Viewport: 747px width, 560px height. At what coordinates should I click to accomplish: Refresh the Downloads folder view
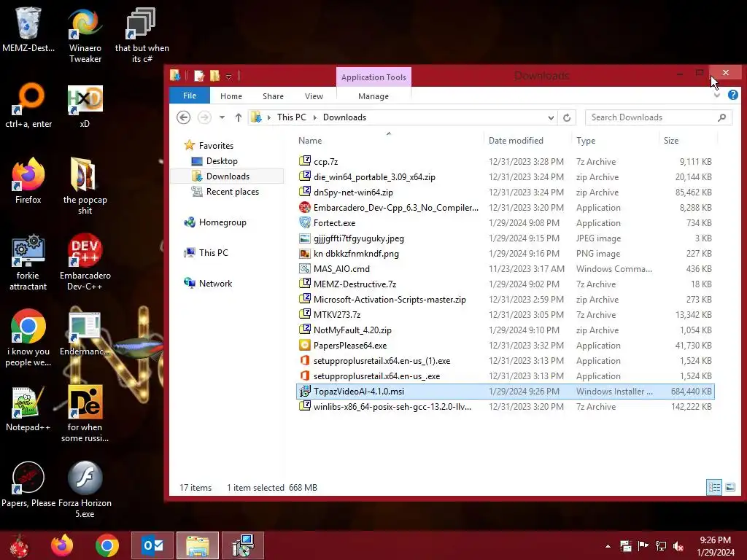[566, 117]
